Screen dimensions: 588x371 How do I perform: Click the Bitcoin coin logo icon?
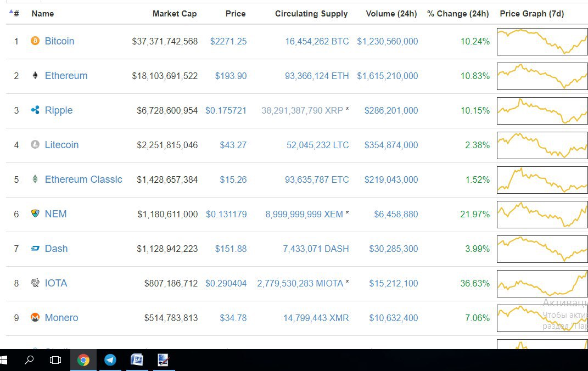tap(35, 41)
